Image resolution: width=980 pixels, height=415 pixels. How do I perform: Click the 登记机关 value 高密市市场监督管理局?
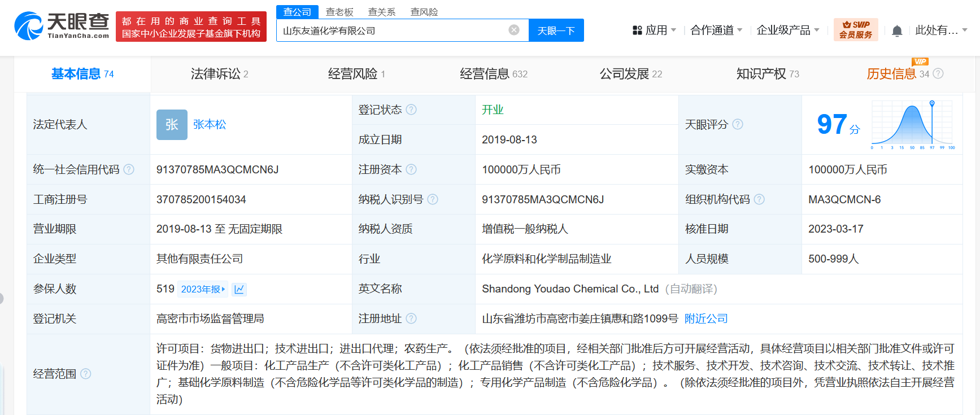pyautogui.click(x=210, y=318)
